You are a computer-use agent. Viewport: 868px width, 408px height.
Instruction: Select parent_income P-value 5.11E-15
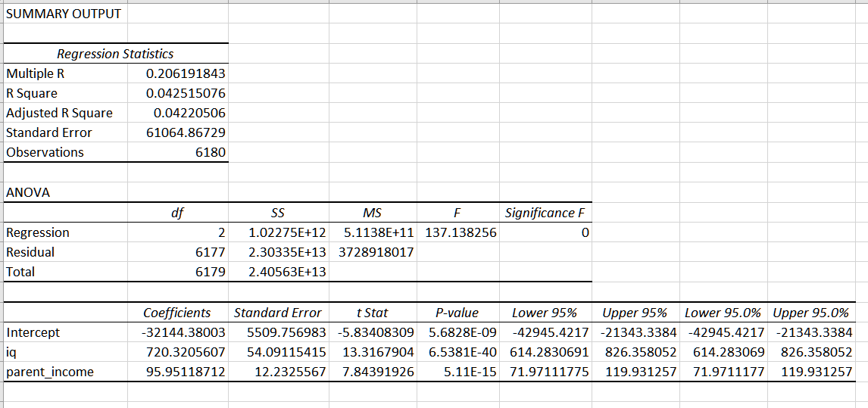[458, 372]
